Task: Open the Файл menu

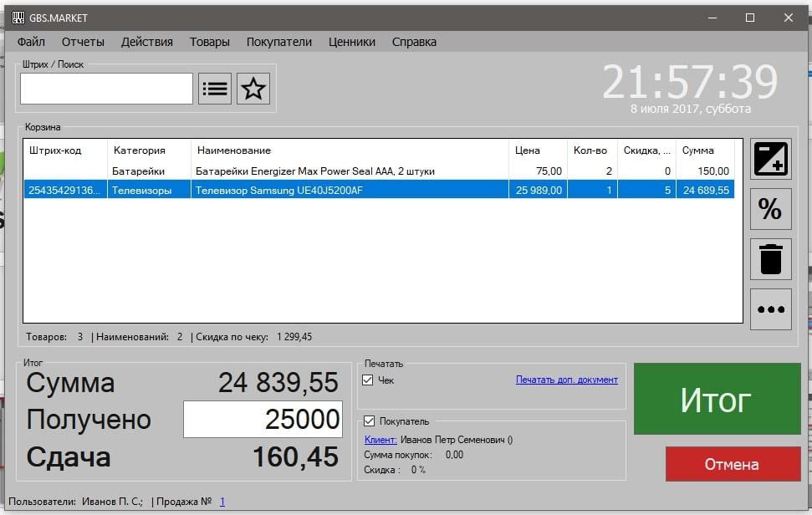Action: (x=31, y=42)
